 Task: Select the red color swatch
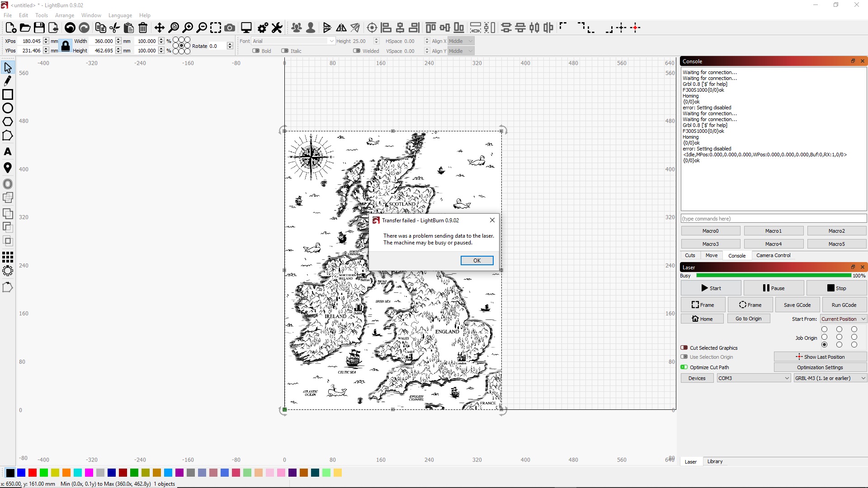coord(32,473)
